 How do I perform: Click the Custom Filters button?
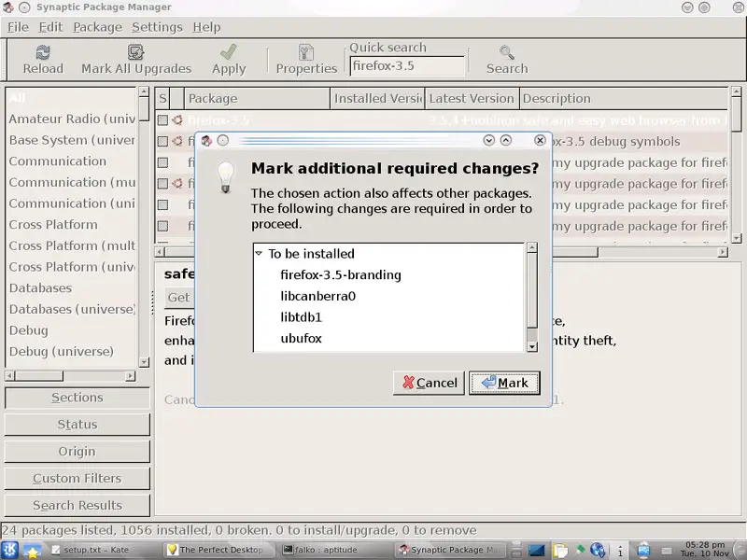click(78, 478)
